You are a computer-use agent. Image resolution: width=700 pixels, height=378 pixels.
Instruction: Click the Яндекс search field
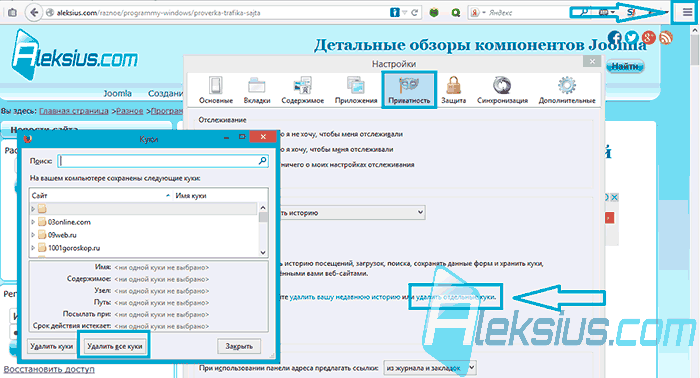coord(529,12)
